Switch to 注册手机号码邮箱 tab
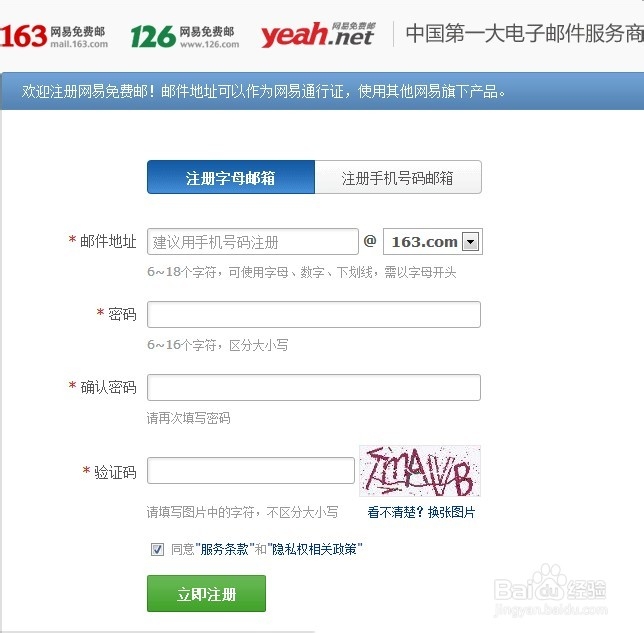 click(x=398, y=177)
